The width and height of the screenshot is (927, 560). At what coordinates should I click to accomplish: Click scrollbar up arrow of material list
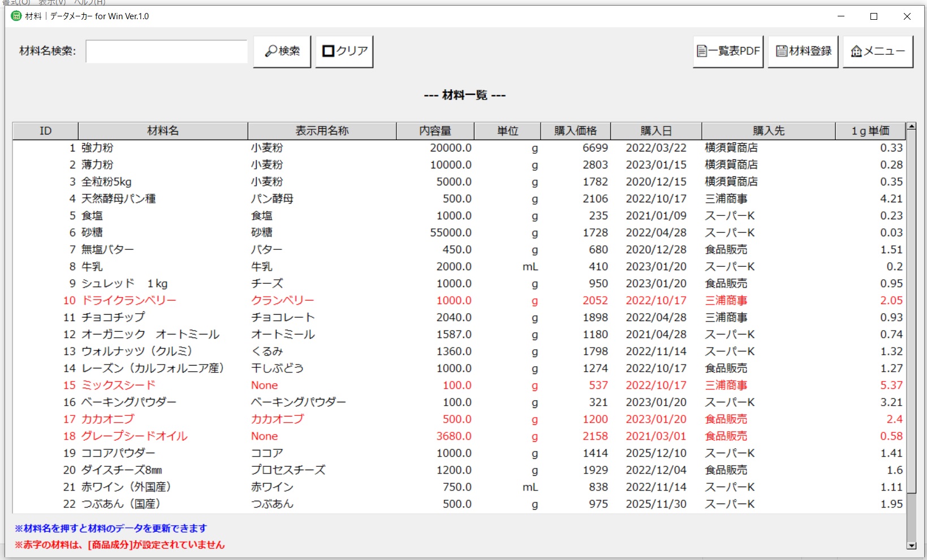(x=911, y=127)
